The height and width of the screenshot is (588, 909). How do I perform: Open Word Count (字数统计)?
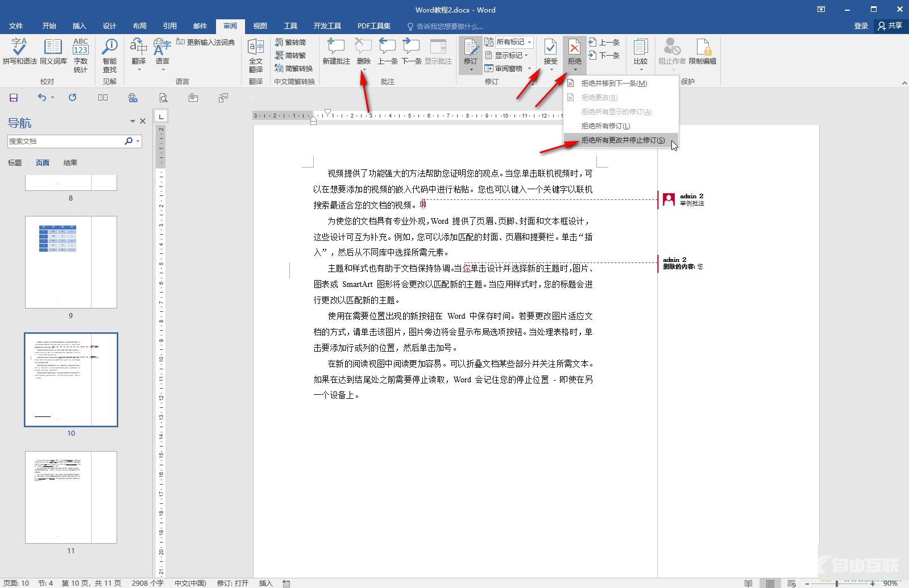(x=81, y=55)
